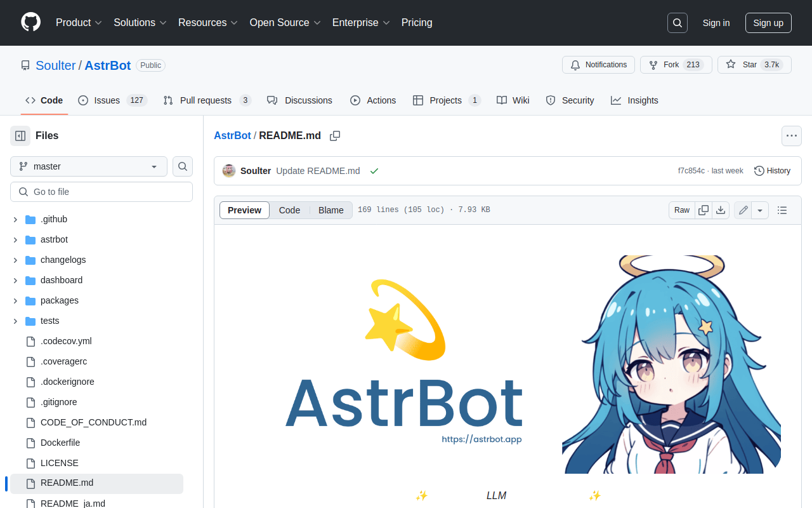The width and height of the screenshot is (812, 508).
Task: Open the Resources dropdown menu
Action: 208,23
